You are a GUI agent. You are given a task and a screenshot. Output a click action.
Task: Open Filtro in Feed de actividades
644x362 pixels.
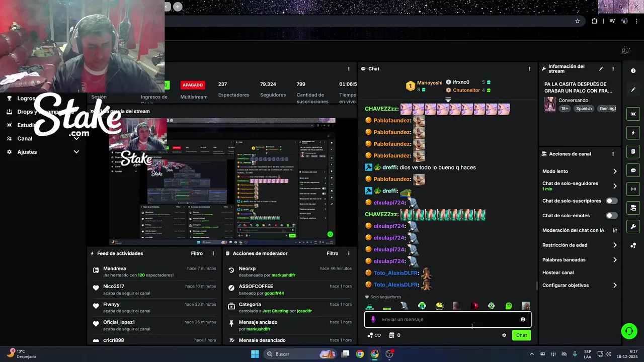click(x=197, y=253)
